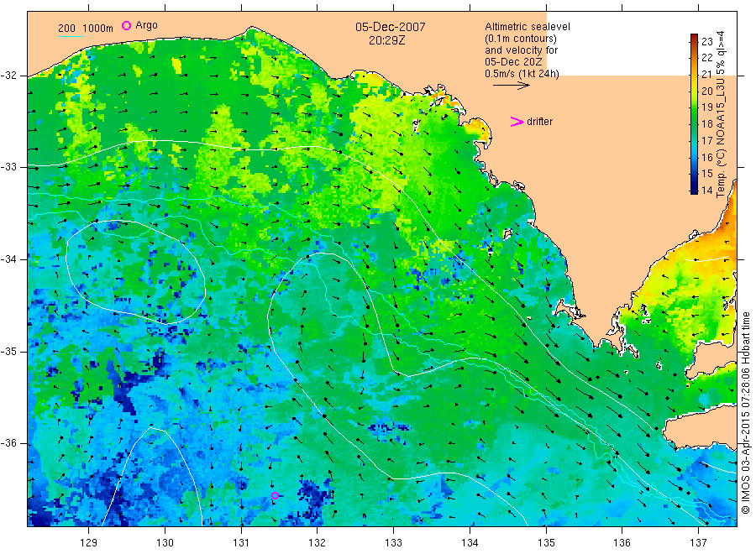This screenshot has height=554, width=756.
Task: Click the '0.5m/s (1kt 24h)' label
Action: [522, 74]
